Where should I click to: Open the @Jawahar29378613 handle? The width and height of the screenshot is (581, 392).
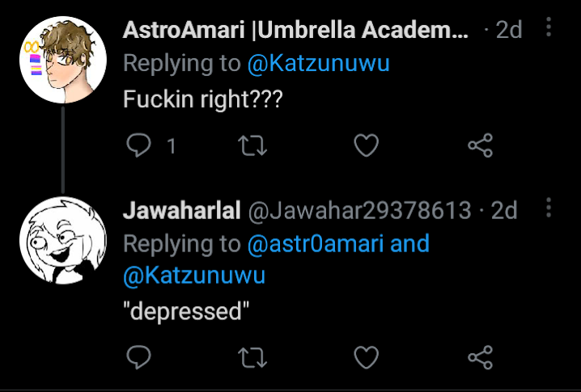[359, 210]
